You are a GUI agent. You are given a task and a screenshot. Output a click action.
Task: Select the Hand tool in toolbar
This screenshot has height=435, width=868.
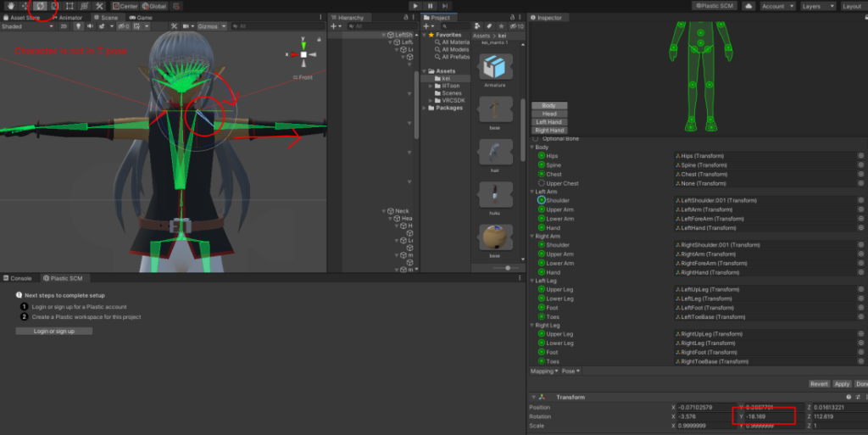10,6
